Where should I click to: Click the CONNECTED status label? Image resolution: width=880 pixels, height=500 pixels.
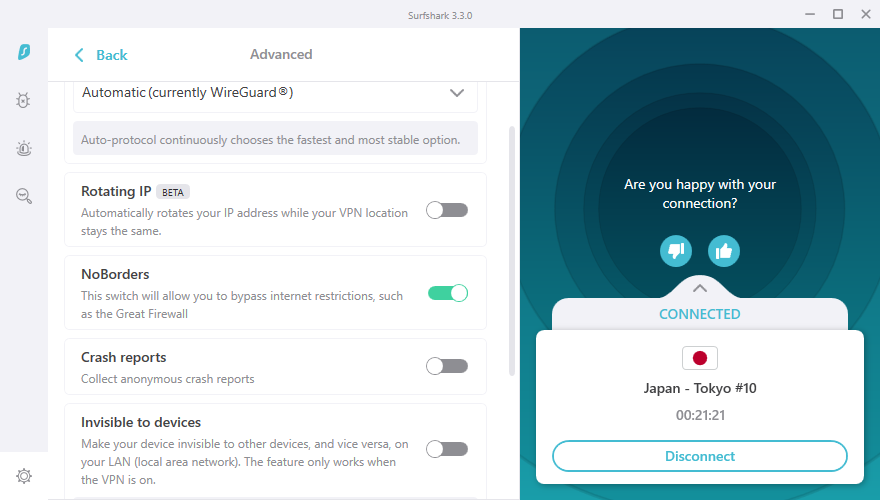pyautogui.click(x=700, y=314)
